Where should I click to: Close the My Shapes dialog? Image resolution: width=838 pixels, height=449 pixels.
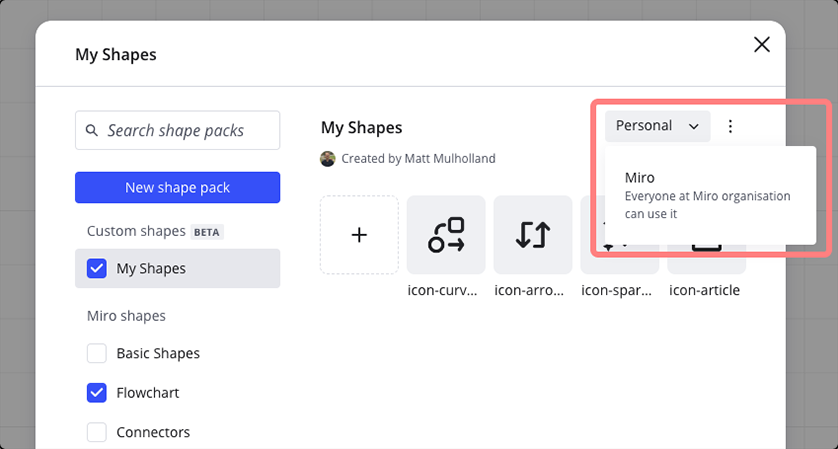click(761, 45)
